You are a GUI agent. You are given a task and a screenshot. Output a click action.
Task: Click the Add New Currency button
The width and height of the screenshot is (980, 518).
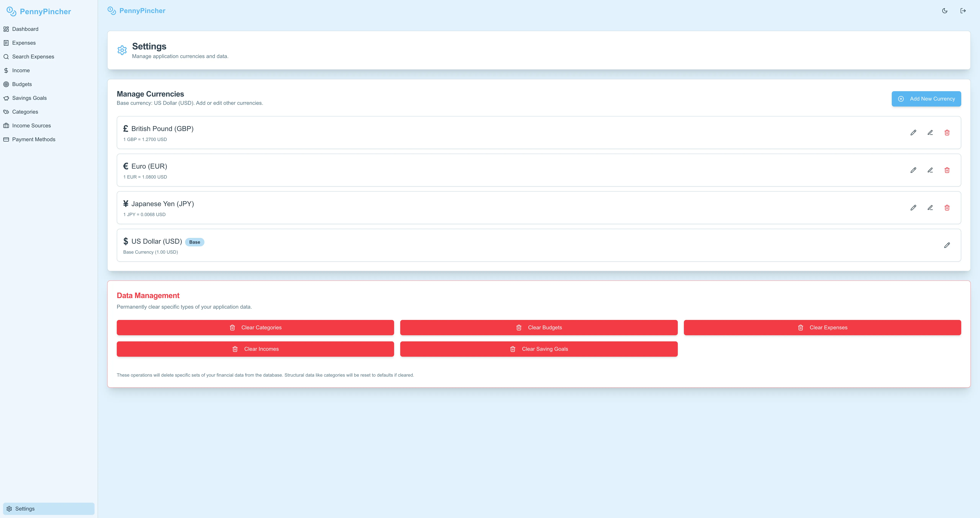point(926,99)
